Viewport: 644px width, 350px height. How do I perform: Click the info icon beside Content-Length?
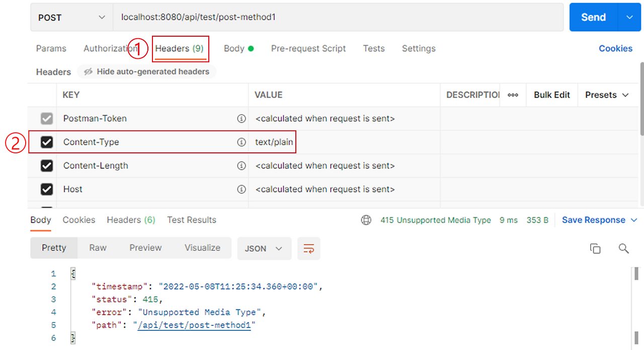click(242, 165)
